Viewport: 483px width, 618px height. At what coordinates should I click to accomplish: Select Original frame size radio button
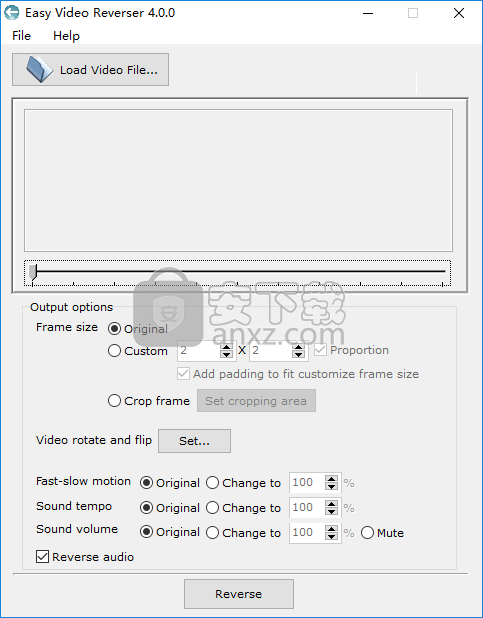[x=114, y=329]
